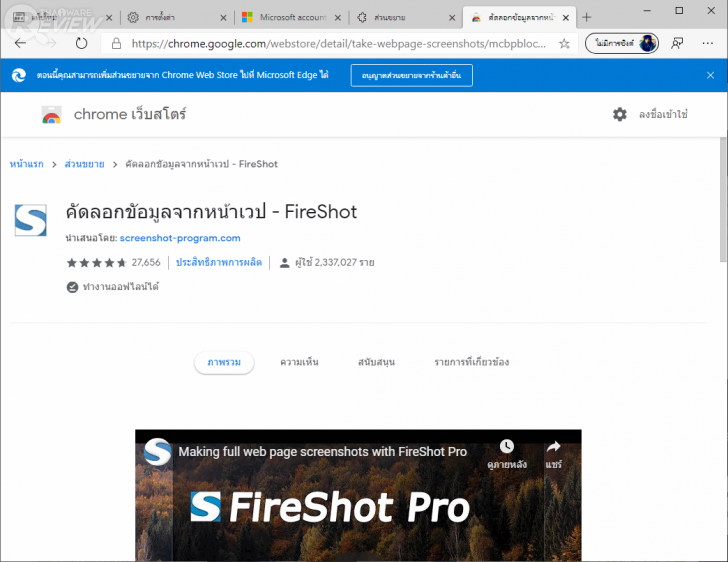The width and height of the screenshot is (728, 562).
Task: Close the Microsoft account tab
Action: click(338, 18)
